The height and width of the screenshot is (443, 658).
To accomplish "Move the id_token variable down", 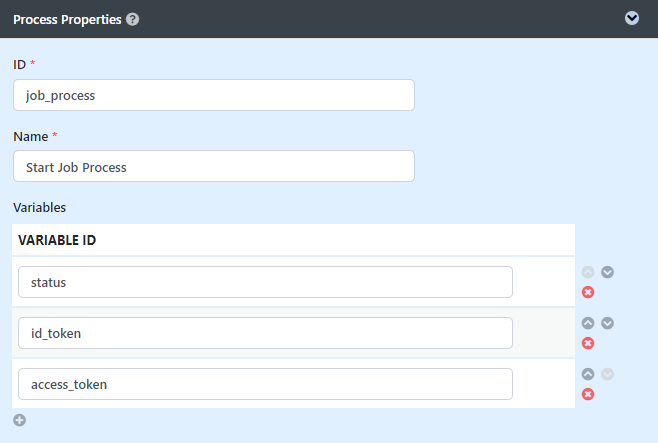I will (x=607, y=323).
